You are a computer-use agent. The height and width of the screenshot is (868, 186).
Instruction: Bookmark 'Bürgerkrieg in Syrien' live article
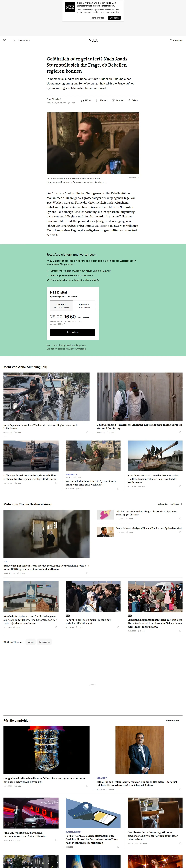[87, 573]
